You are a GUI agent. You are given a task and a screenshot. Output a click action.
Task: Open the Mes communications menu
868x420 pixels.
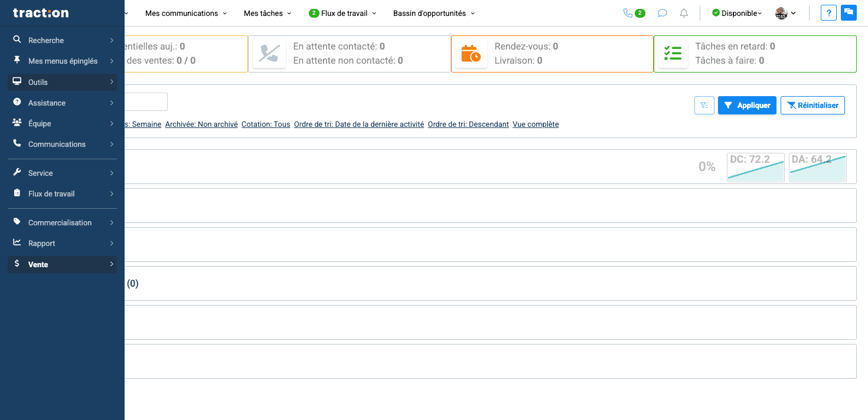click(x=186, y=13)
